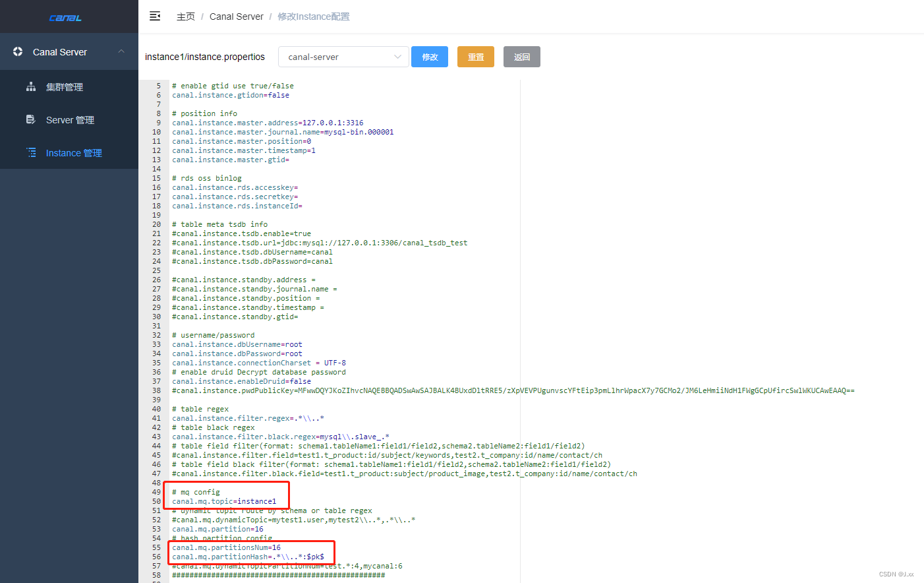Open the 集群管理 menu item

(69, 86)
